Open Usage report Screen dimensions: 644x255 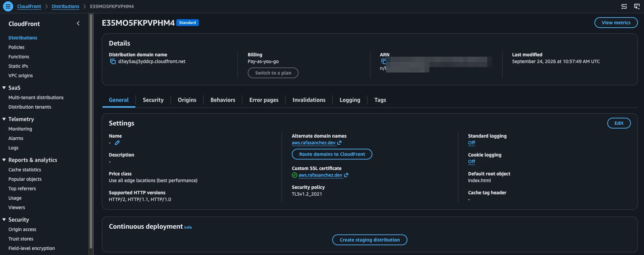pyautogui.click(x=15, y=198)
